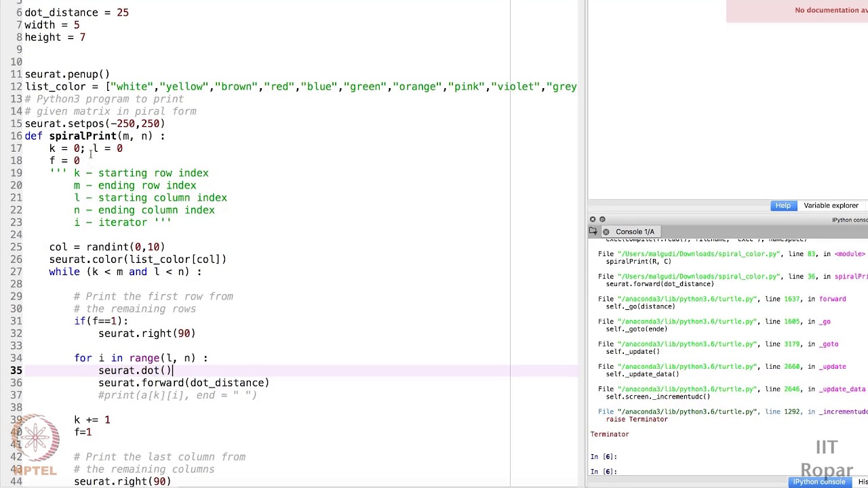Click the list_color assignment on line 12
Viewport: 868px width, 488px height.
[x=300, y=87]
